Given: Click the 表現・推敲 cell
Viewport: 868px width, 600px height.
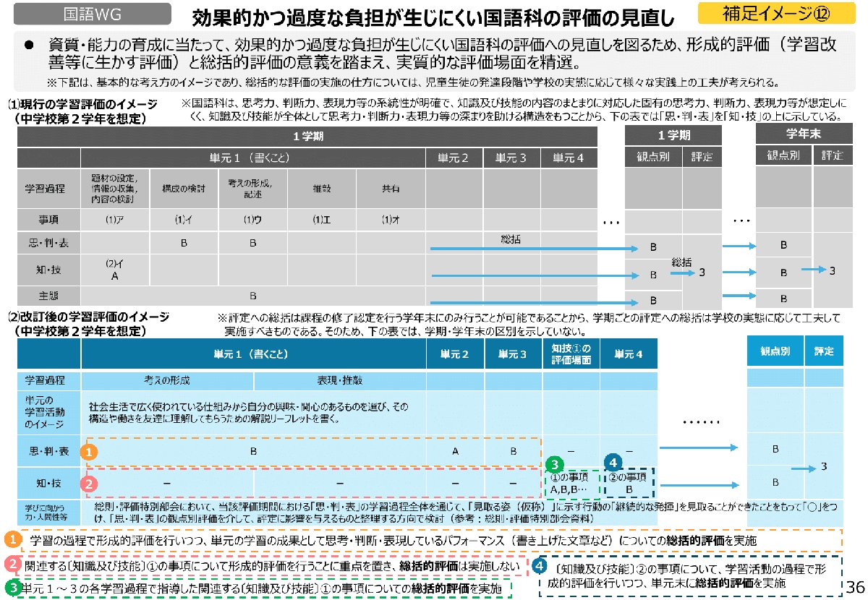Looking at the screenshot, I should 339,380.
